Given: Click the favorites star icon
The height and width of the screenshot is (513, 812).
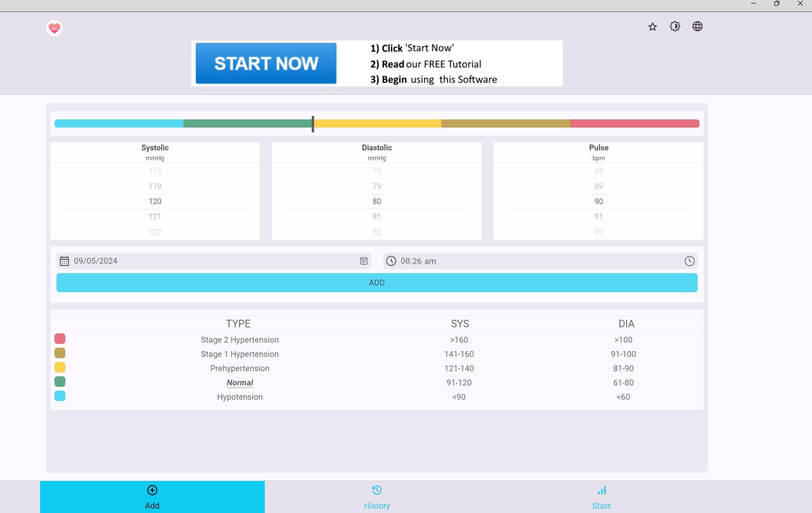Looking at the screenshot, I should (652, 26).
